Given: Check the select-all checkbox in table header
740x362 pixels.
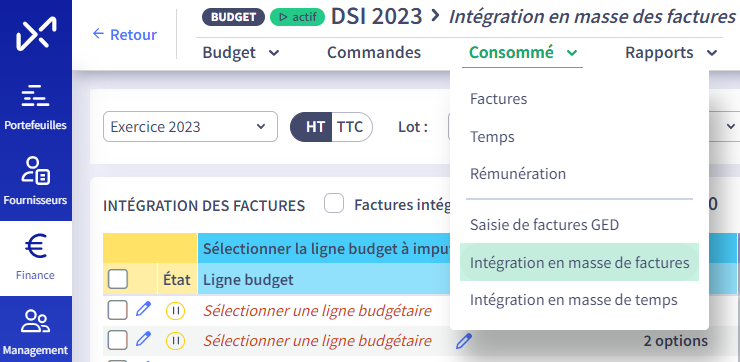Looking at the screenshot, I should pyautogui.click(x=118, y=279).
